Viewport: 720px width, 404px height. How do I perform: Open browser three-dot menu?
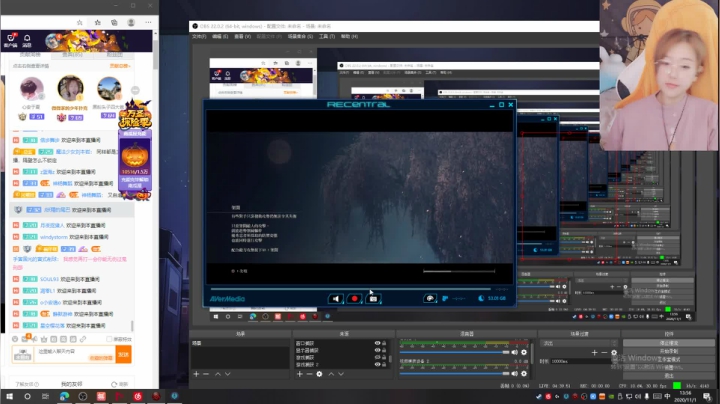click(x=148, y=22)
